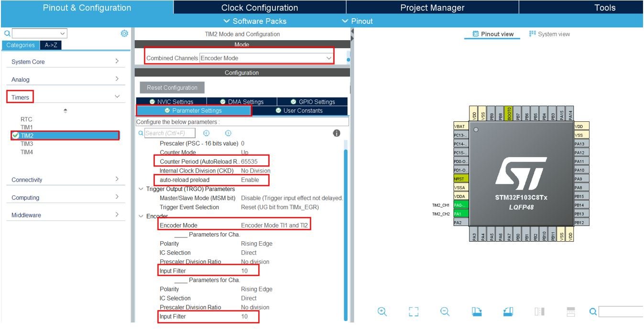Click the auto-reload preload Enable value
The width and height of the screenshot is (644, 333).
[x=250, y=180]
